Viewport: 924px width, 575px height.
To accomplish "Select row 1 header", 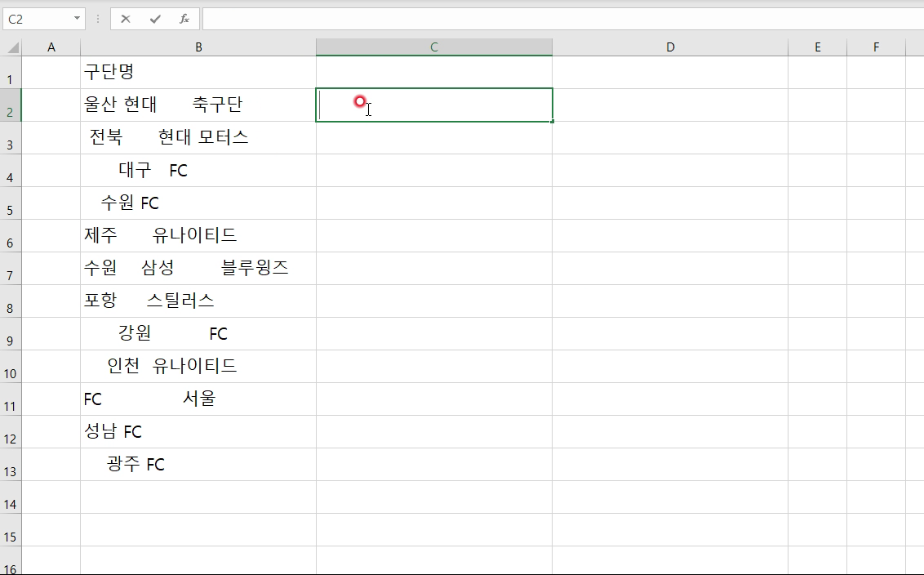I will (x=10, y=73).
